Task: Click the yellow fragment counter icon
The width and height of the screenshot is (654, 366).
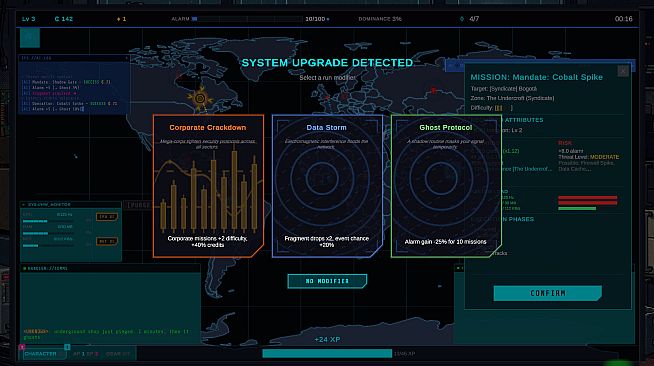Action: coord(118,19)
